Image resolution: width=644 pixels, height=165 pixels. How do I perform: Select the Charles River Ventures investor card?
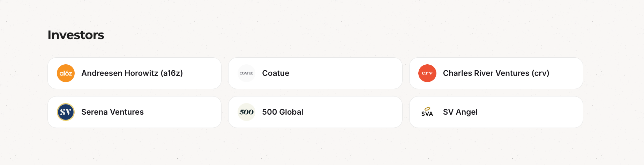[565, 73]
